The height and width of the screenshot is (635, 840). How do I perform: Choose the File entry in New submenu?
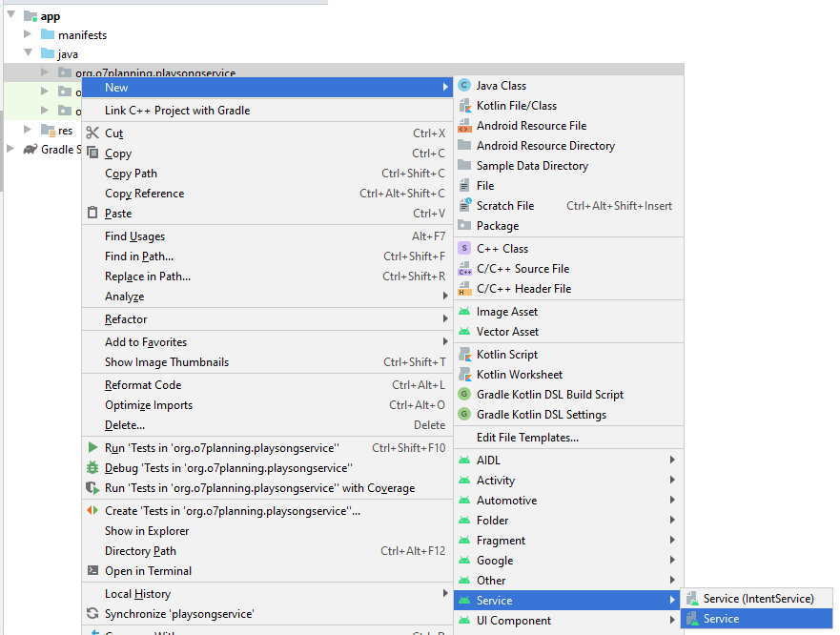tap(569, 185)
